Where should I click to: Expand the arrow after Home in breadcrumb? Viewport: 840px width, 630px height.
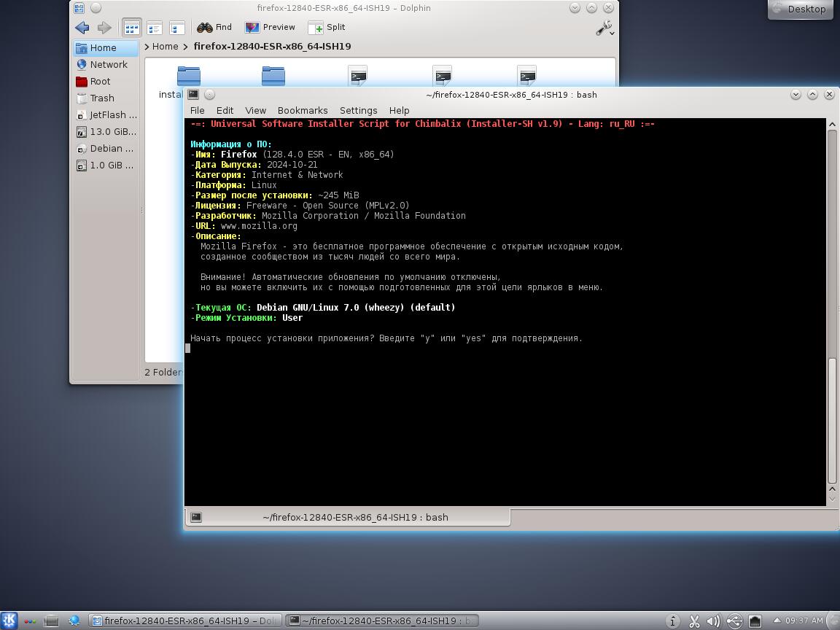click(186, 47)
